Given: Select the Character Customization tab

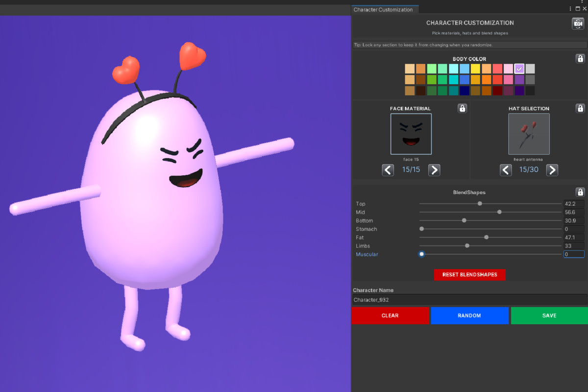Looking at the screenshot, I should 385,9.
